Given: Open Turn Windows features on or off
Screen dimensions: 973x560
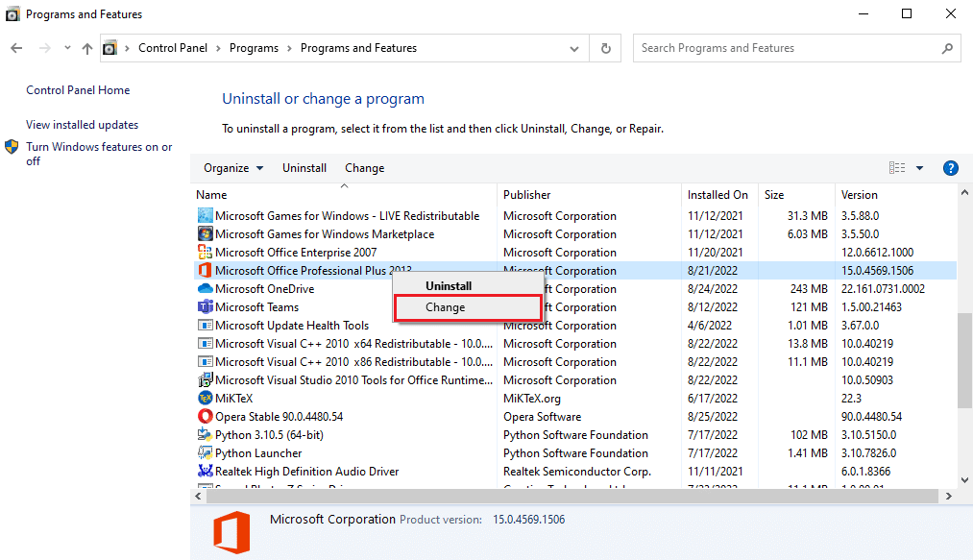Looking at the screenshot, I should pyautogui.click(x=99, y=154).
